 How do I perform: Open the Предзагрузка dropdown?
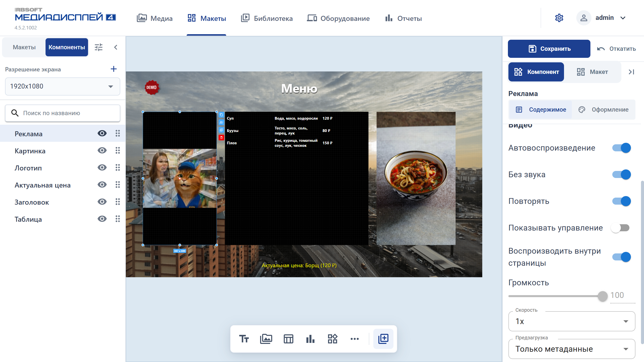[x=572, y=349]
